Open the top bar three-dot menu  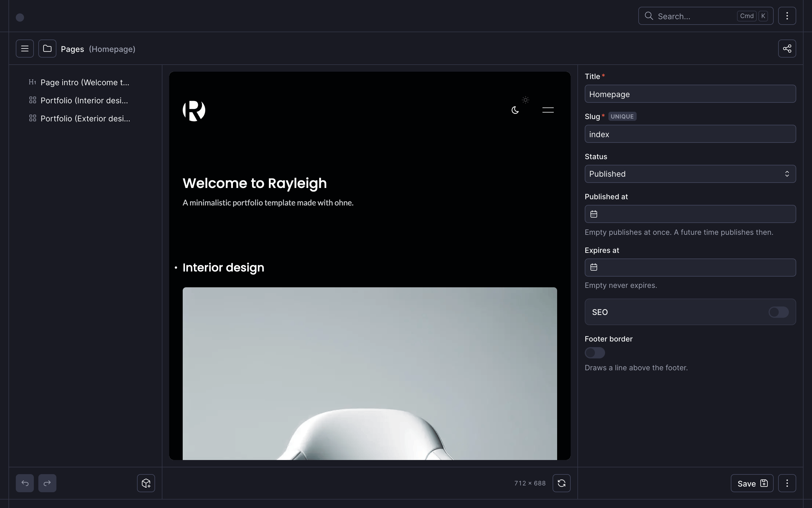(x=787, y=16)
